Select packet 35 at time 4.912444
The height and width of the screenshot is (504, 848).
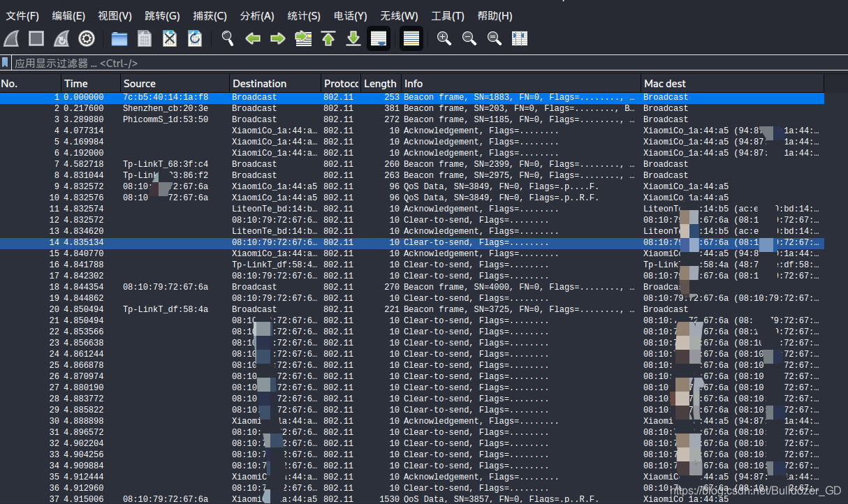click(412, 477)
